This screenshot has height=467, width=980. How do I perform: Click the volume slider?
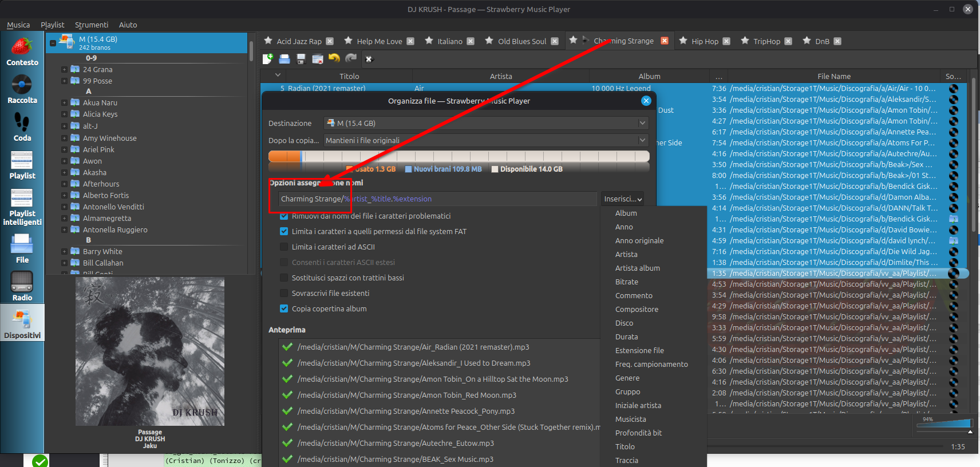click(x=944, y=424)
